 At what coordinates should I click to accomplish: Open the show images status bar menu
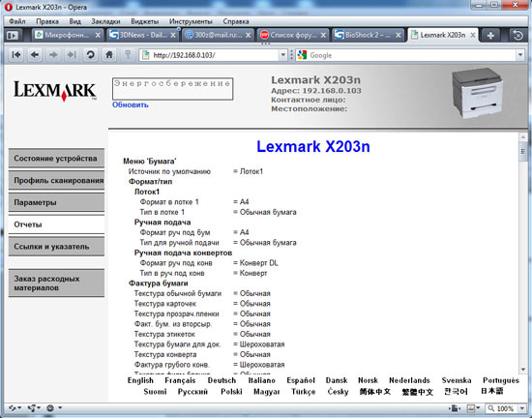pyautogui.click(x=473, y=408)
